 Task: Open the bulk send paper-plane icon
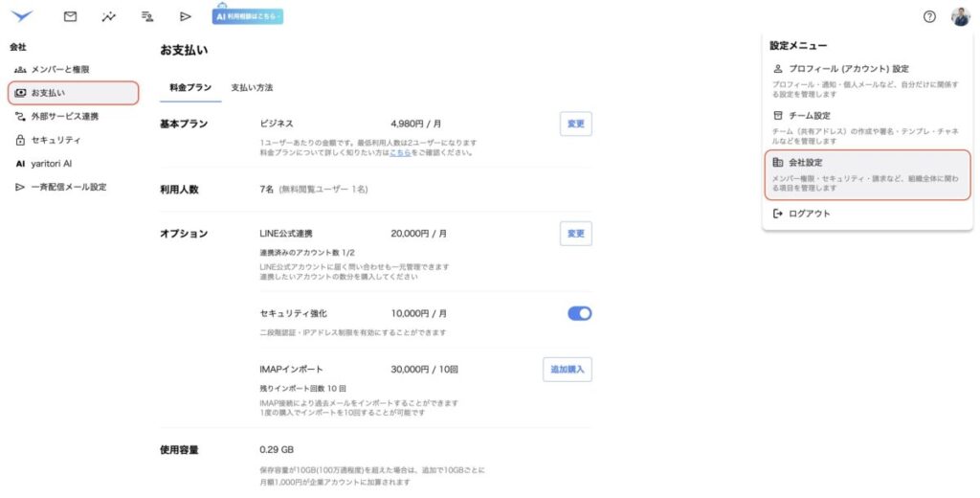186,16
